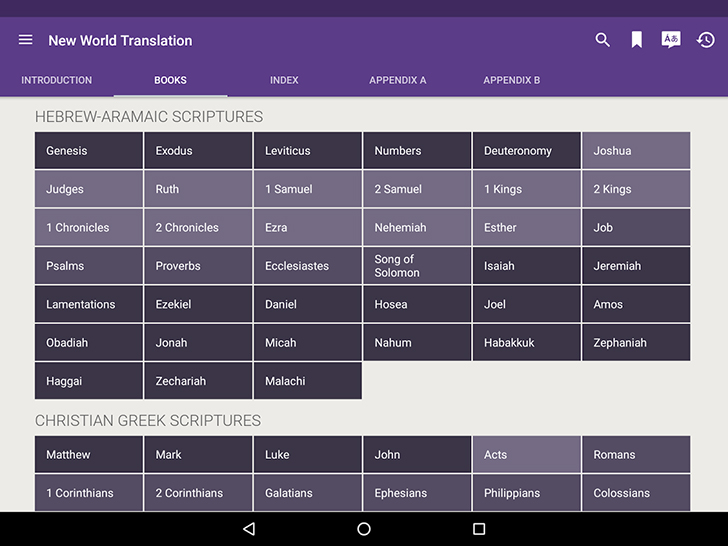
Task: Open the hamburger navigation menu
Action: 26,40
